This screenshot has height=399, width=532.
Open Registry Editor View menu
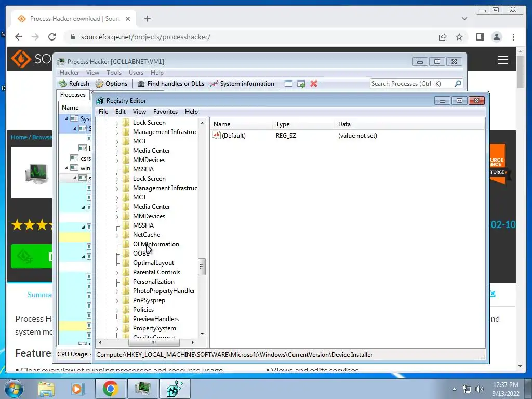coord(139,112)
